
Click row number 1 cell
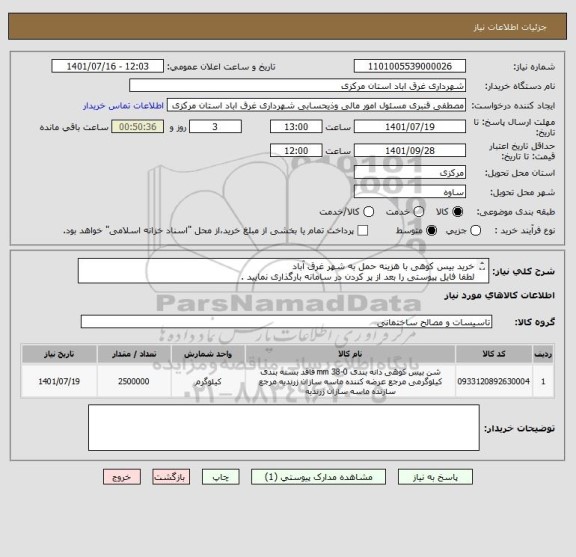543,381
